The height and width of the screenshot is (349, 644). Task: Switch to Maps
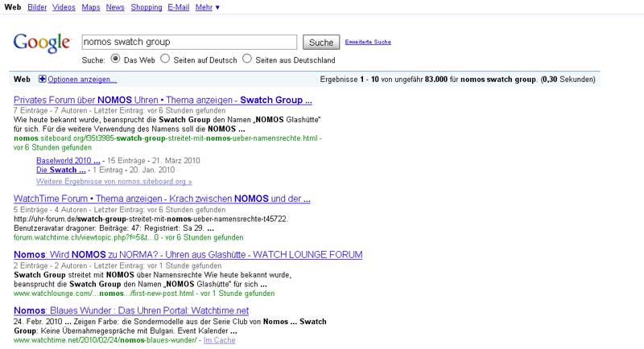tap(91, 7)
